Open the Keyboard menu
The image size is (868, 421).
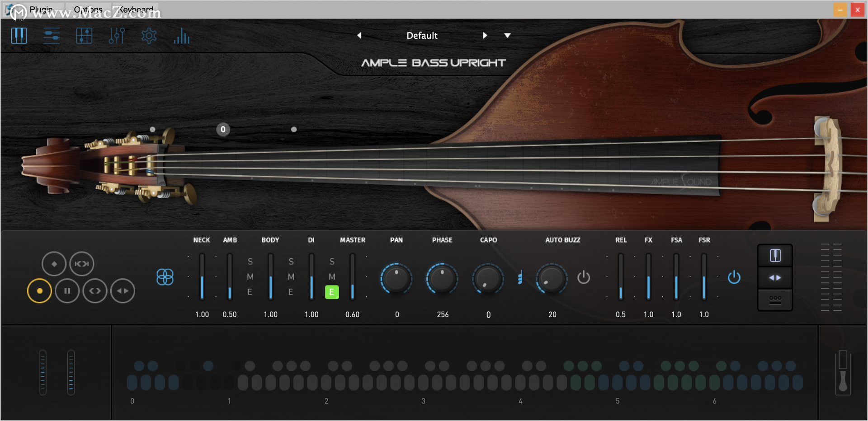point(136,9)
